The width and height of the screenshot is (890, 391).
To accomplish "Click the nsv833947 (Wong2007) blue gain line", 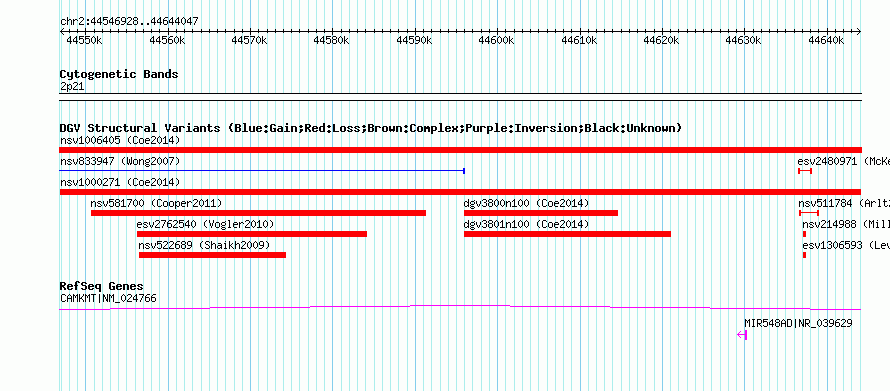I will click(262, 171).
